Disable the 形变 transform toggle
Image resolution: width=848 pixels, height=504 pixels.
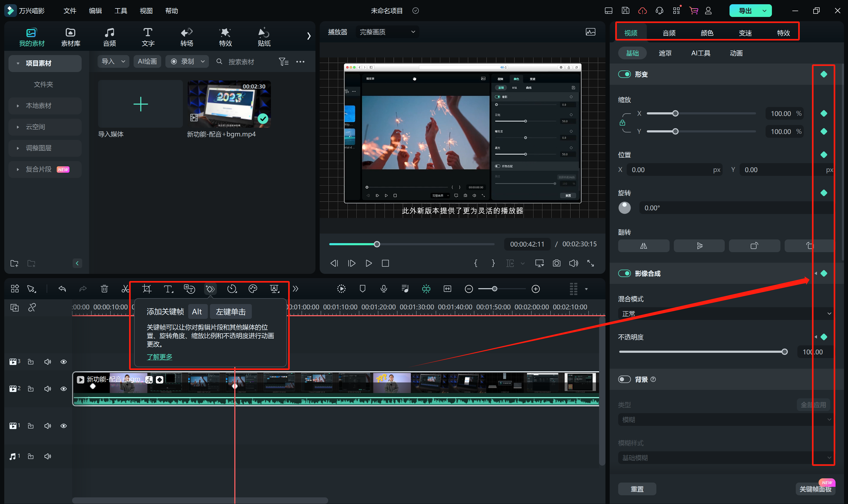624,74
